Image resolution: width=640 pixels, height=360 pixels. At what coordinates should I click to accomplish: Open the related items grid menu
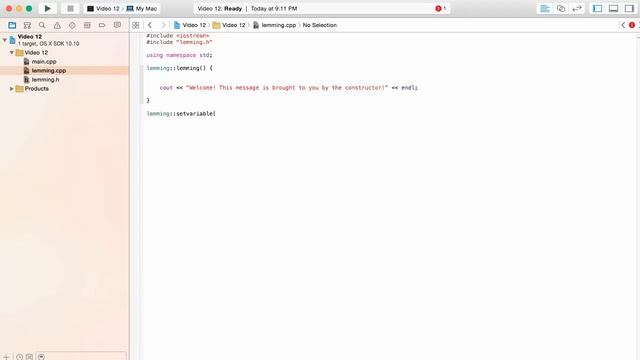pos(136,25)
